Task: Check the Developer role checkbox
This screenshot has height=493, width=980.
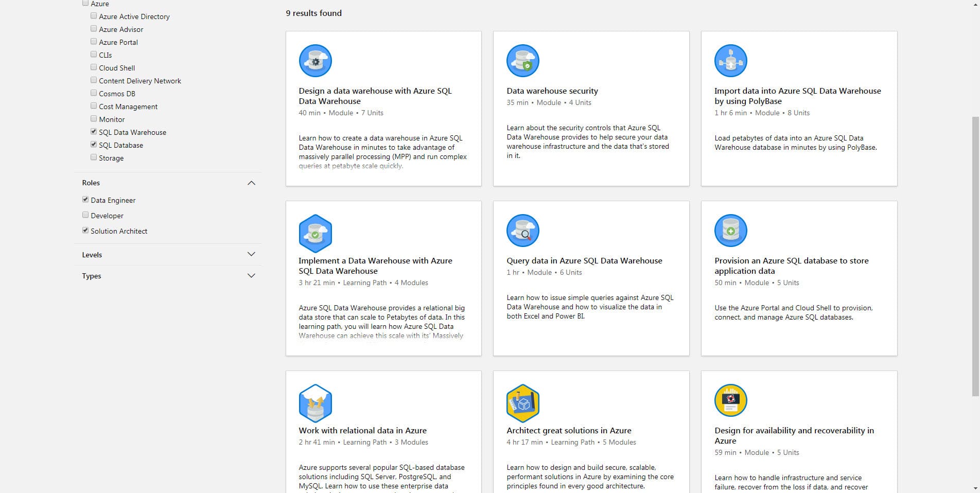Action: (85, 215)
